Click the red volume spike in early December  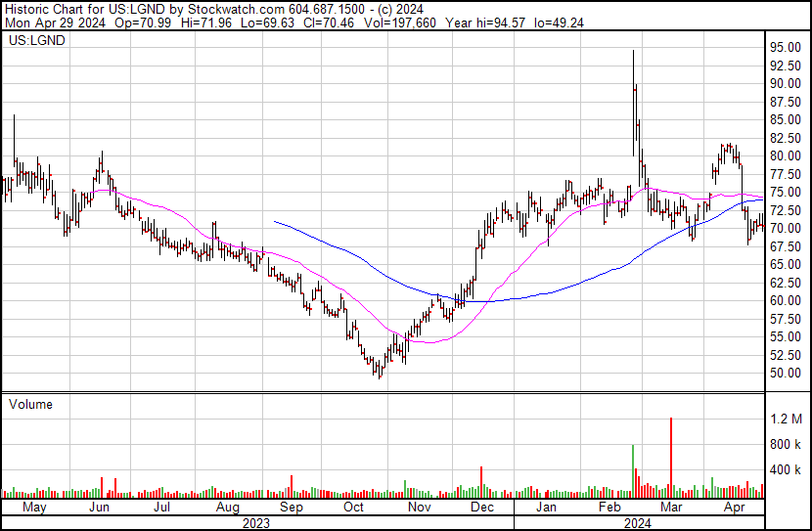tap(481, 482)
